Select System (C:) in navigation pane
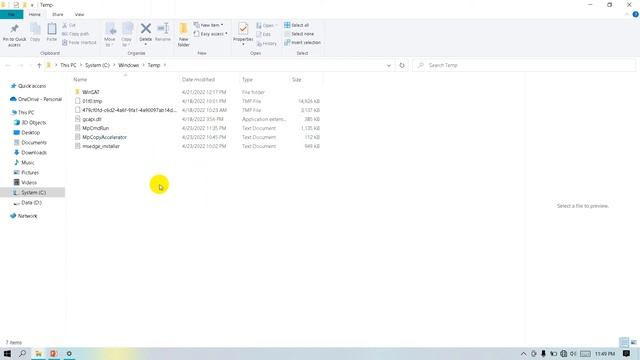 33,192
